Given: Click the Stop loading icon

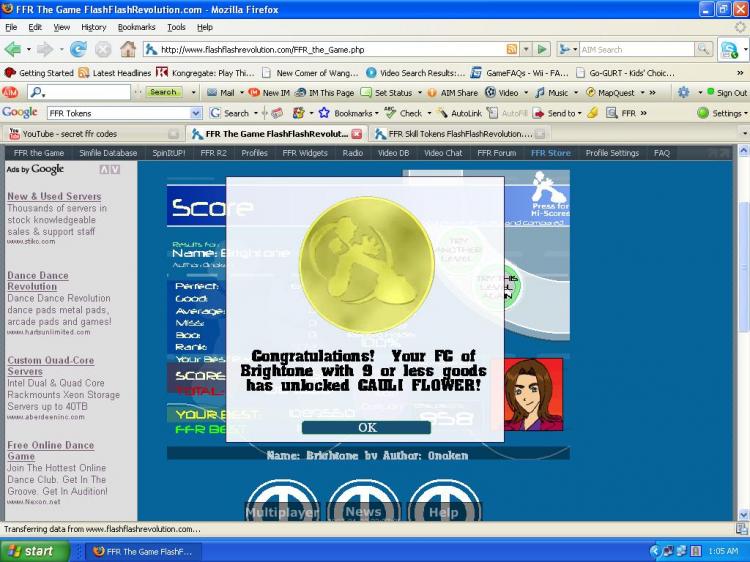Looking at the screenshot, I should [x=103, y=49].
